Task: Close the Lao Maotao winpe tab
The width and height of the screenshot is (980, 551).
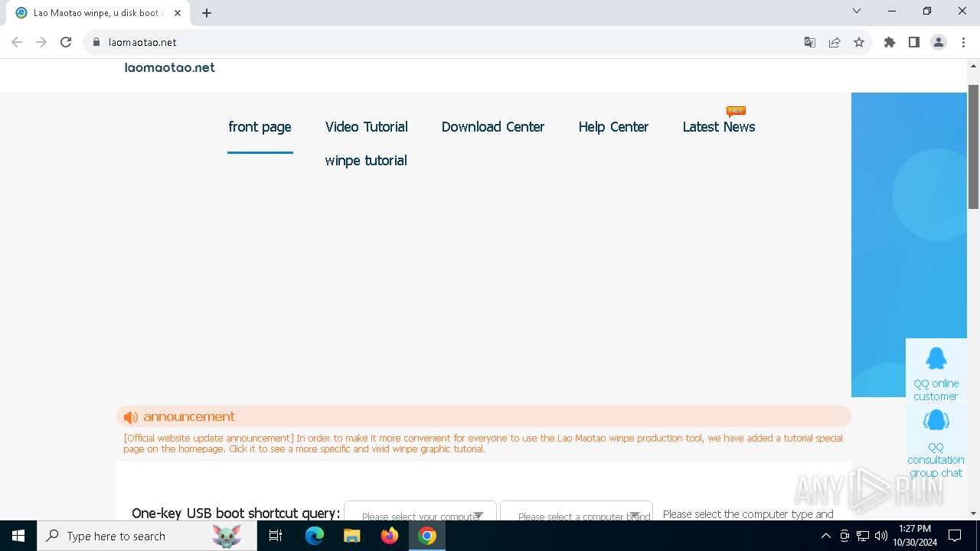Action: (178, 13)
